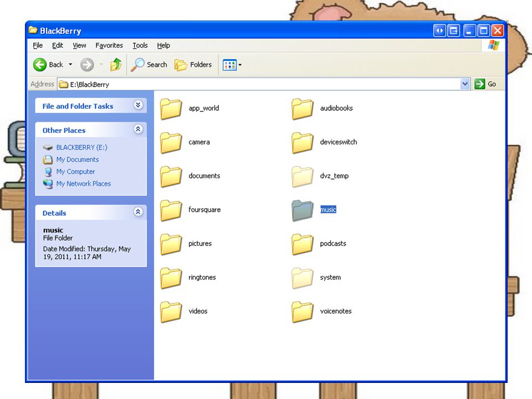Click the BlackBerry window title bar folder icon
532x399 pixels.
[33, 30]
